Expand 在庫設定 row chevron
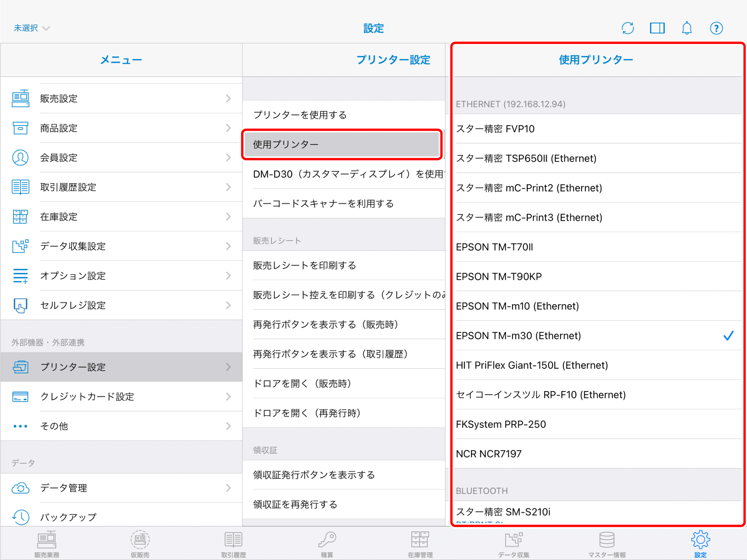Screen dimensions: 747x560 pyautogui.click(x=229, y=217)
